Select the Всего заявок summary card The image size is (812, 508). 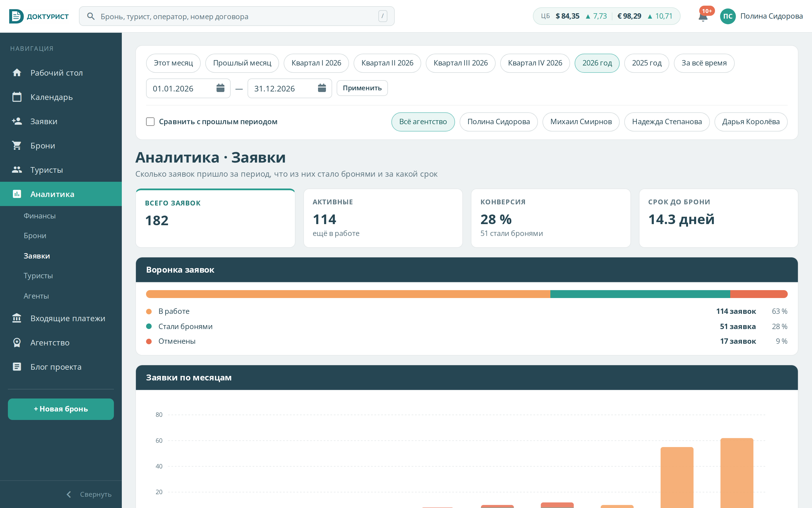(x=215, y=218)
